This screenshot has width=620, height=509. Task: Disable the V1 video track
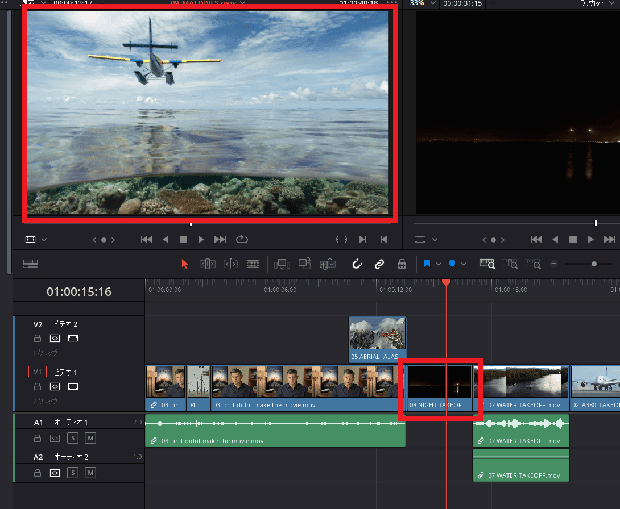tap(73, 386)
